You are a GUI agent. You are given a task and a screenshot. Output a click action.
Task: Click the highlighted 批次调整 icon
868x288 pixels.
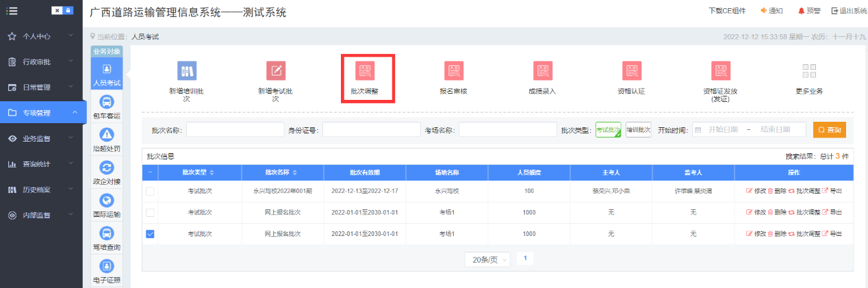[365, 71]
